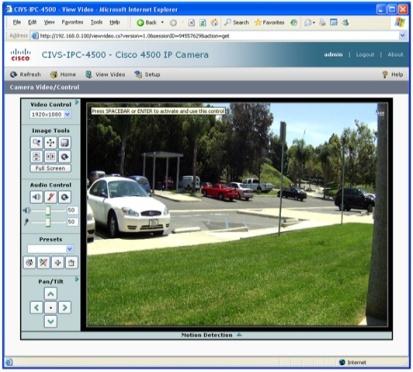This screenshot has width=413, height=372.
Task: Select the four-arrow move image tool
Action: coord(50,143)
